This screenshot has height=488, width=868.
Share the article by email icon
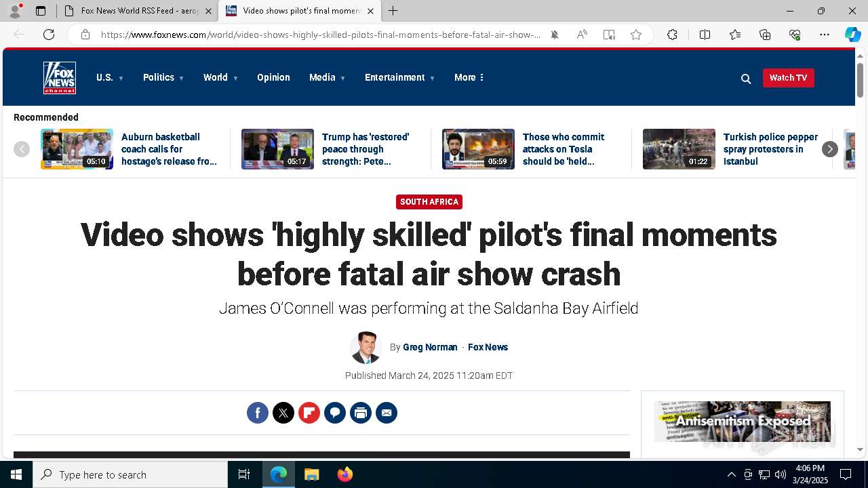[x=387, y=413]
